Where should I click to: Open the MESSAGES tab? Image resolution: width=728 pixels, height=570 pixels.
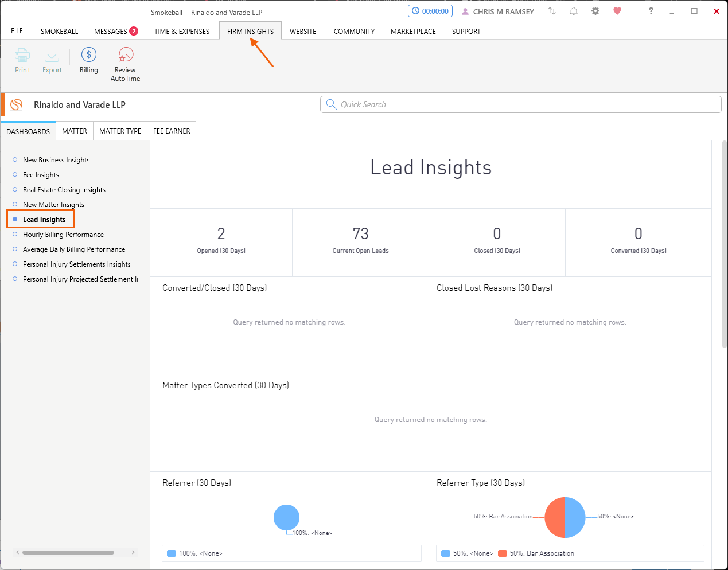point(111,31)
